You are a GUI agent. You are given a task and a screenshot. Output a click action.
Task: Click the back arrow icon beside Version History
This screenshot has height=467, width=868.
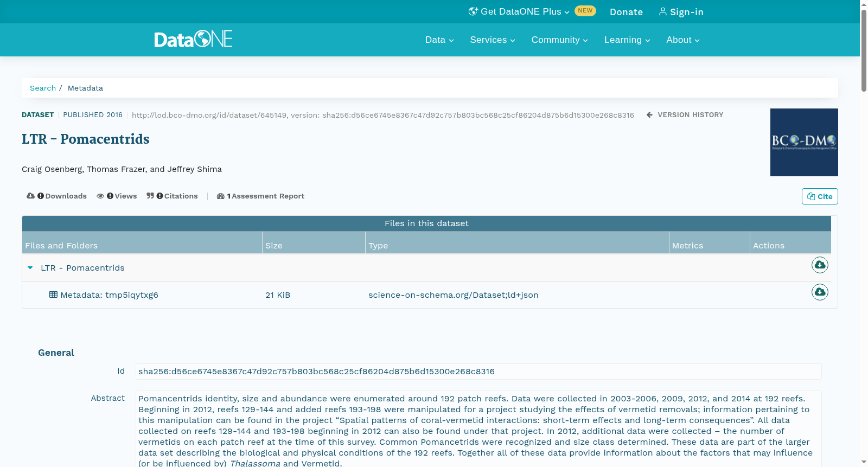point(649,115)
